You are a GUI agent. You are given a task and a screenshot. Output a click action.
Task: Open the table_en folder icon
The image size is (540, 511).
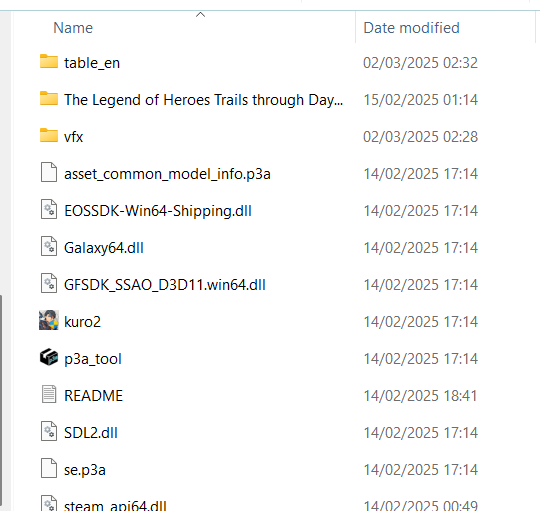49,62
